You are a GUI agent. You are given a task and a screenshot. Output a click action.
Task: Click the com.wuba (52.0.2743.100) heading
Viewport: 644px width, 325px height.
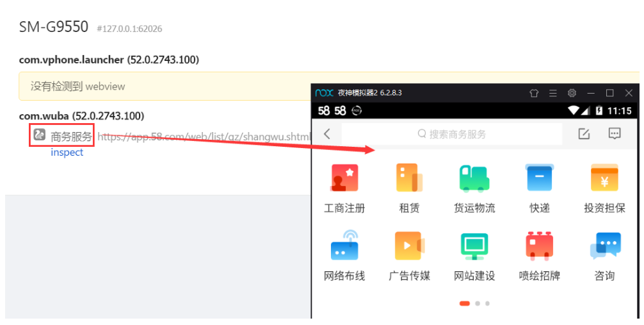pyautogui.click(x=81, y=115)
